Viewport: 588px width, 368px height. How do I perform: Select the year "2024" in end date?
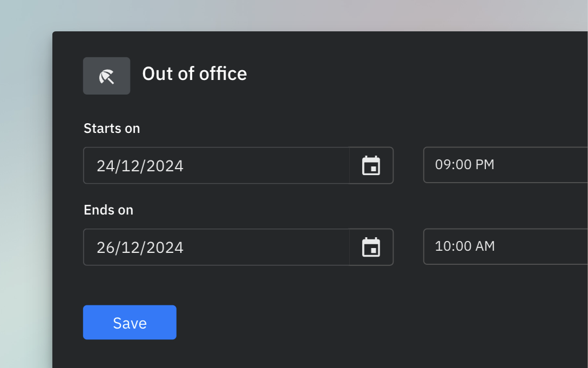coord(164,247)
